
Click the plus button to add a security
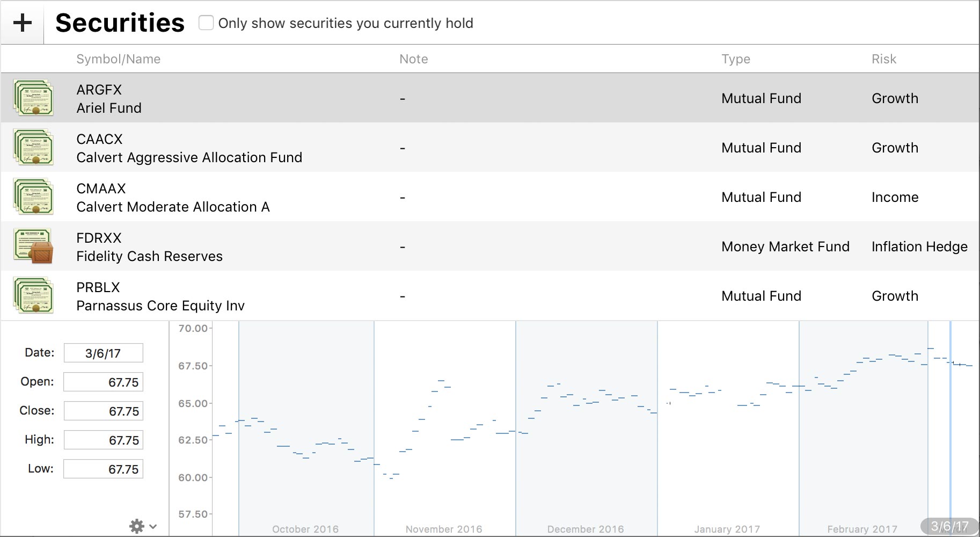point(22,23)
